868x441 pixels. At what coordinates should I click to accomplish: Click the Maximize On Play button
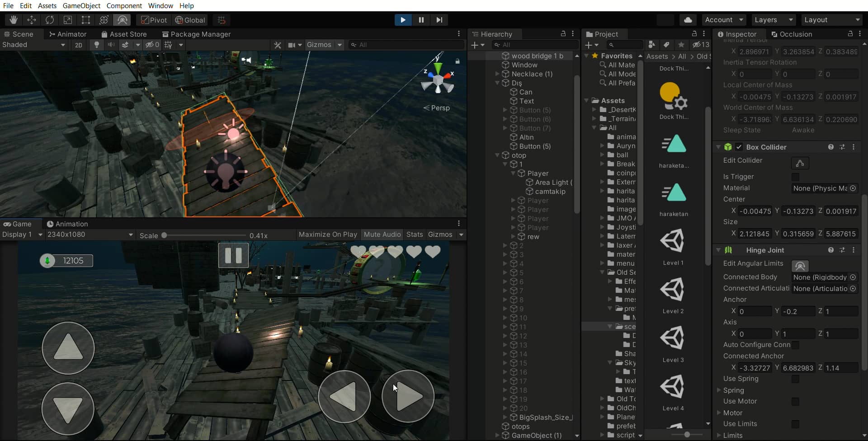[327, 234]
